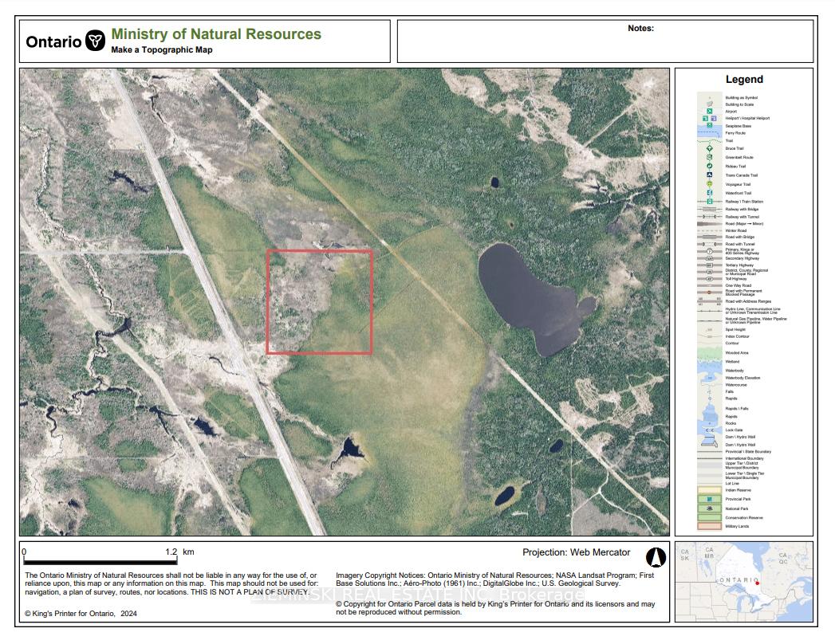
Task: Click the 'Waterbody Elevation' legend label
Action: coord(742,378)
